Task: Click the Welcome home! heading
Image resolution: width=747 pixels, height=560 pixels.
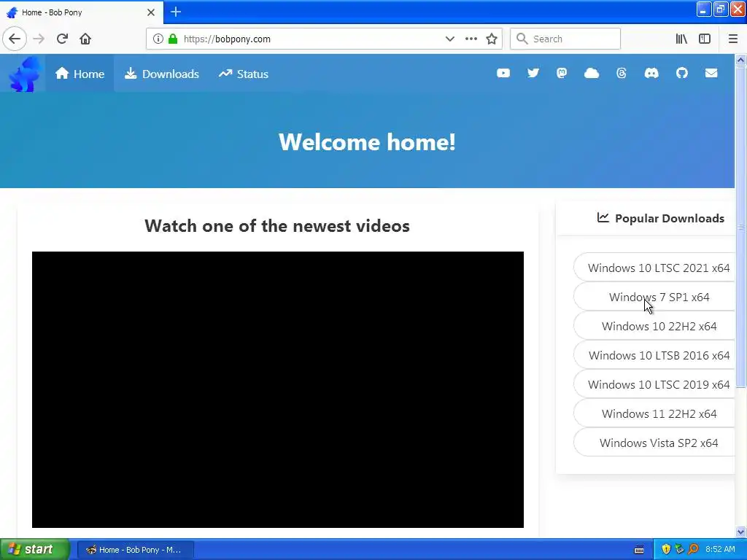Action: [x=367, y=141]
